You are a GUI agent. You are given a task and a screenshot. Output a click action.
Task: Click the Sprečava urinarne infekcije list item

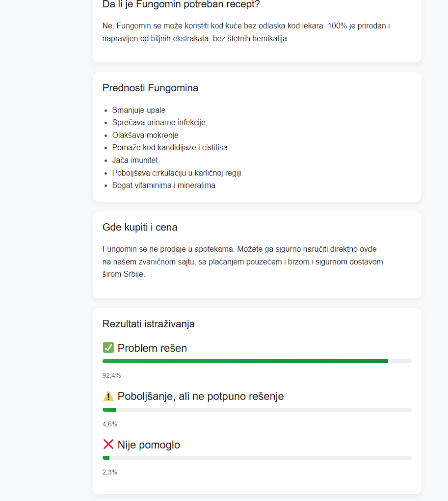[159, 123]
